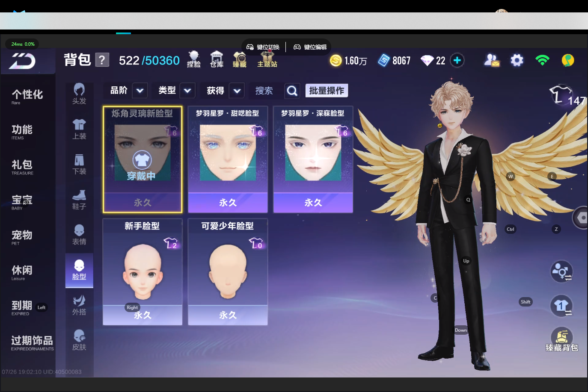Expand the 品阶 grade dropdown
This screenshot has width=588, height=392.
(x=140, y=91)
